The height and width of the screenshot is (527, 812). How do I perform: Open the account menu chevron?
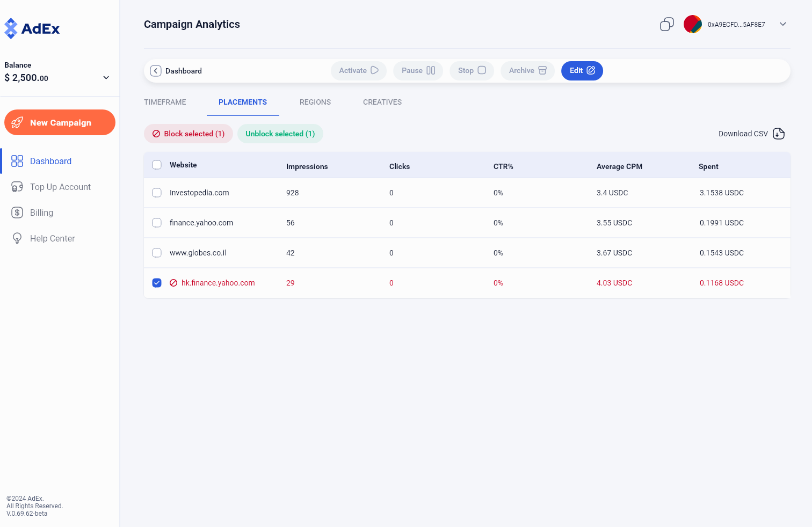coord(782,24)
